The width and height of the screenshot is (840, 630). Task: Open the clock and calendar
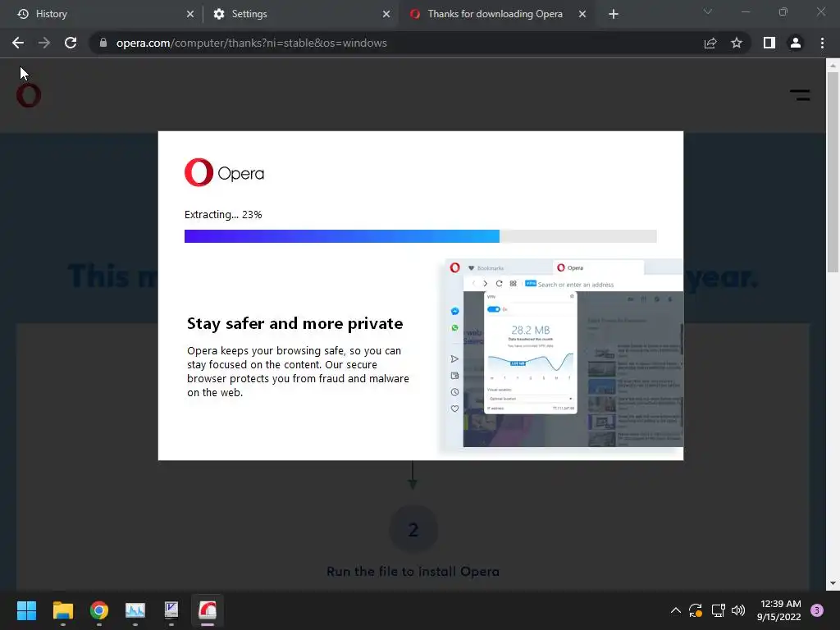point(779,610)
